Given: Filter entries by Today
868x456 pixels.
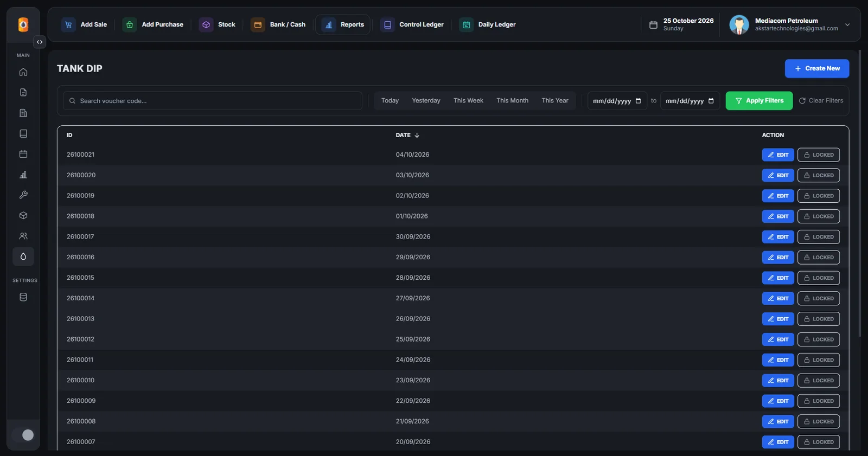Looking at the screenshot, I should (x=390, y=101).
